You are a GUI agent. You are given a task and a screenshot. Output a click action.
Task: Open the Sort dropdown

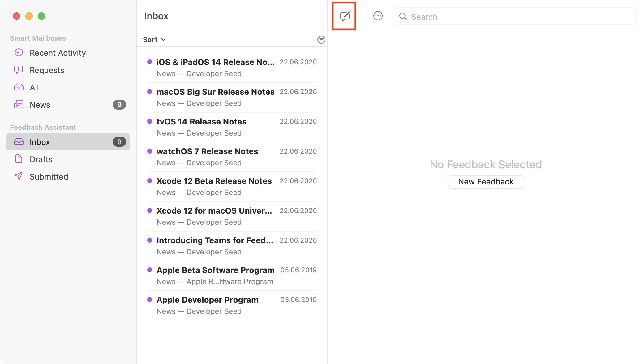[x=154, y=40]
